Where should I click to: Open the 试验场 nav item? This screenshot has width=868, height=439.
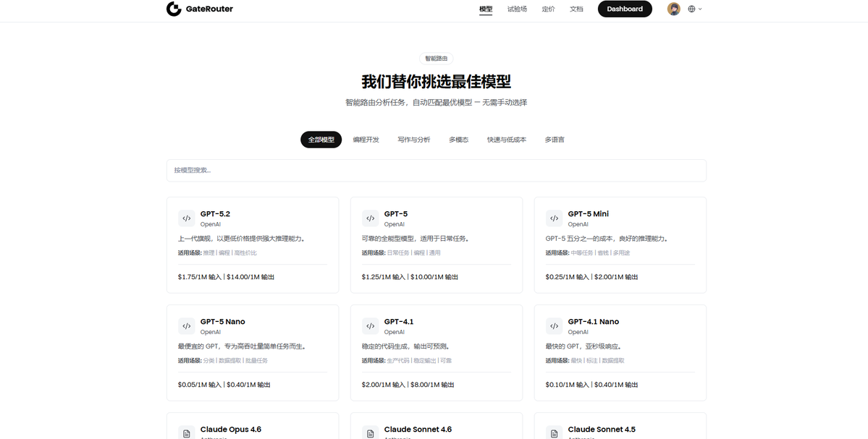pyautogui.click(x=517, y=9)
